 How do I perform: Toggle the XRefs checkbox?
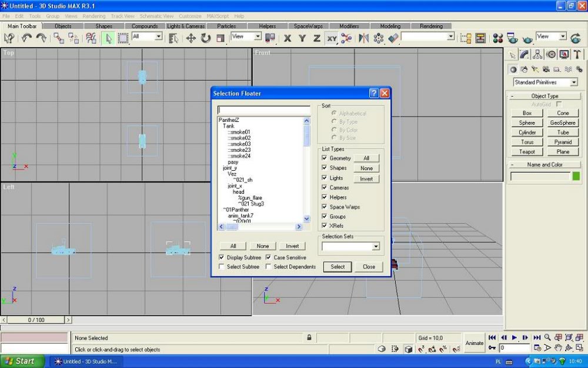pos(325,226)
